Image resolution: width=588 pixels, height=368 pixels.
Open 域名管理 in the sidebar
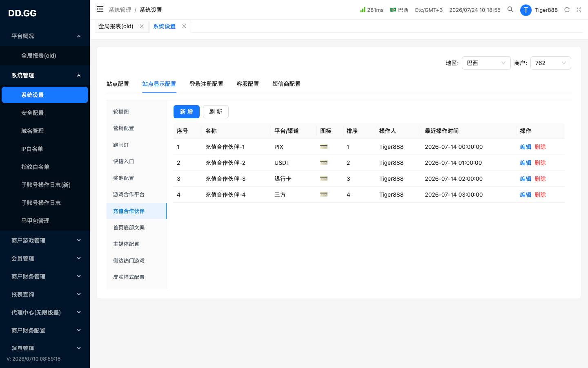coord(45,131)
